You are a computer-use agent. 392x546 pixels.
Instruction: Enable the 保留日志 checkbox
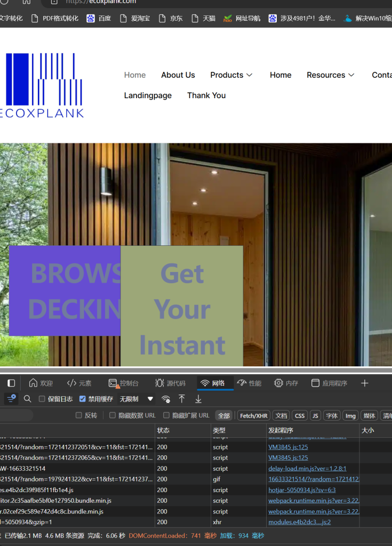click(x=42, y=399)
